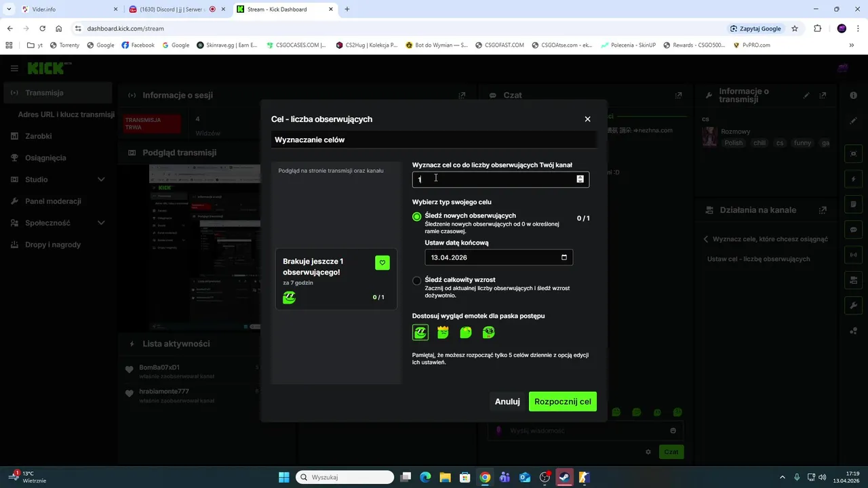
Task: Open Steam from the taskbar
Action: 564,477
